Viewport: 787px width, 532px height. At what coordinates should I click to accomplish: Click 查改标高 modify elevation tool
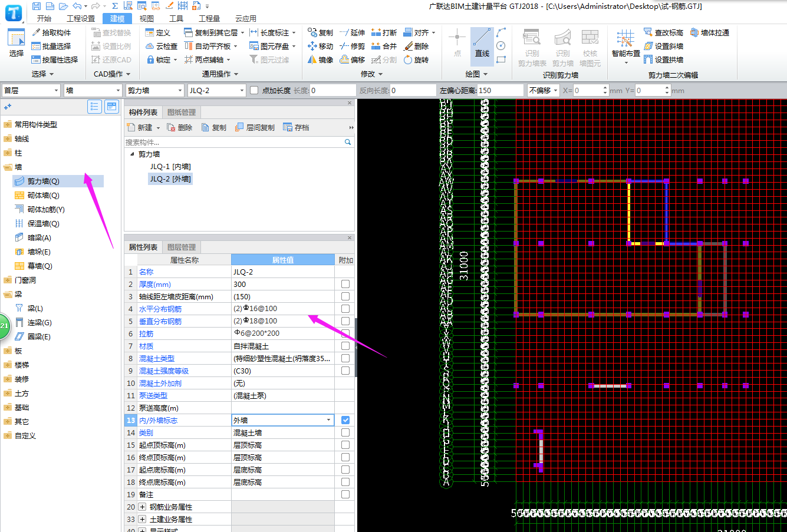pyautogui.click(x=663, y=32)
